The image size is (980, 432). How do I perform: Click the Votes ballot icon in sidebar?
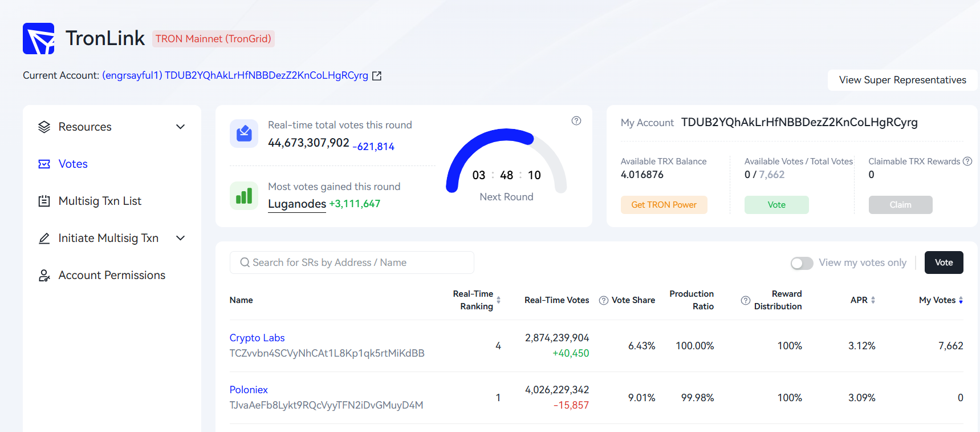pos(44,164)
